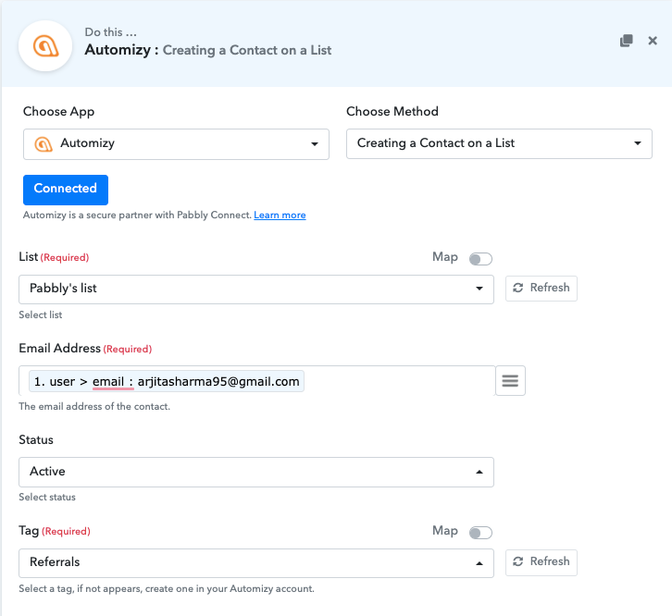Refresh the Tag options
The width and height of the screenshot is (672, 616).
tap(541, 562)
